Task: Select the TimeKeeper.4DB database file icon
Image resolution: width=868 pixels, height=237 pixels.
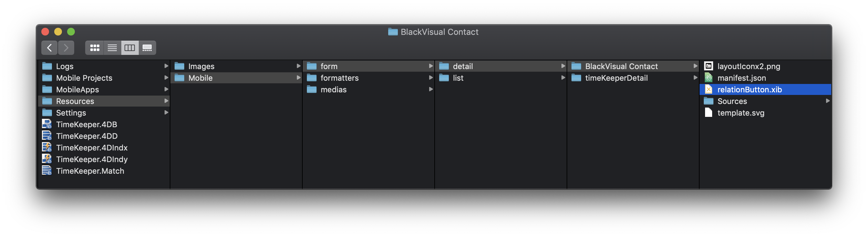Action: coord(47,124)
